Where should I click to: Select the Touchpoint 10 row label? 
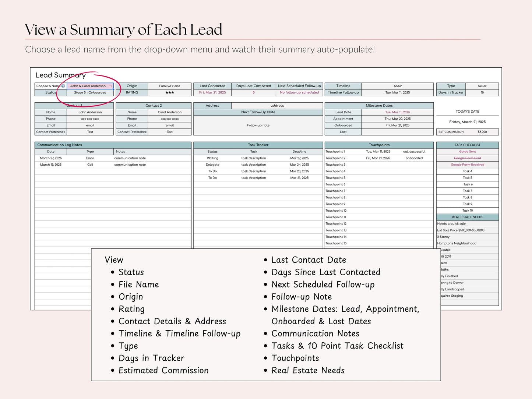pos(336,211)
